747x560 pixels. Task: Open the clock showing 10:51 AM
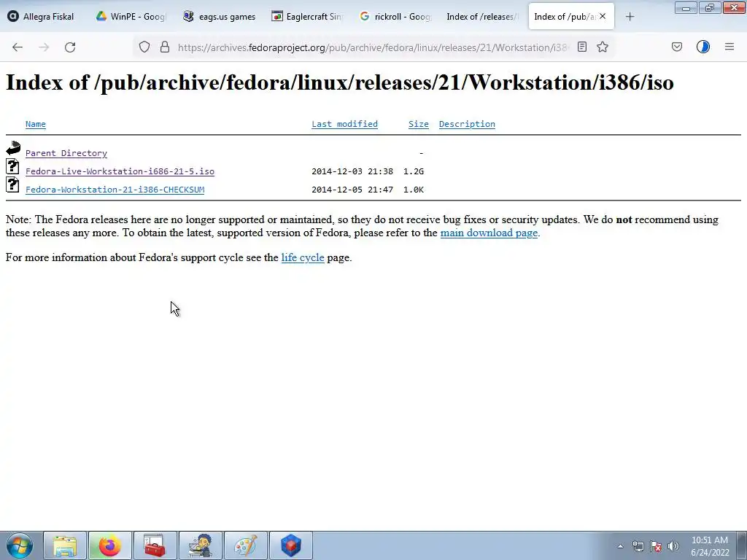tap(710, 546)
